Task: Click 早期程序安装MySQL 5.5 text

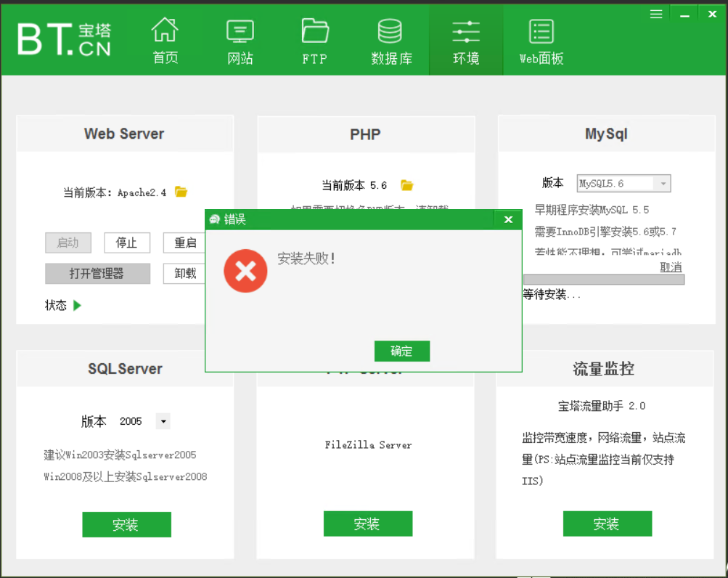Action: click(x=592, y=210)
